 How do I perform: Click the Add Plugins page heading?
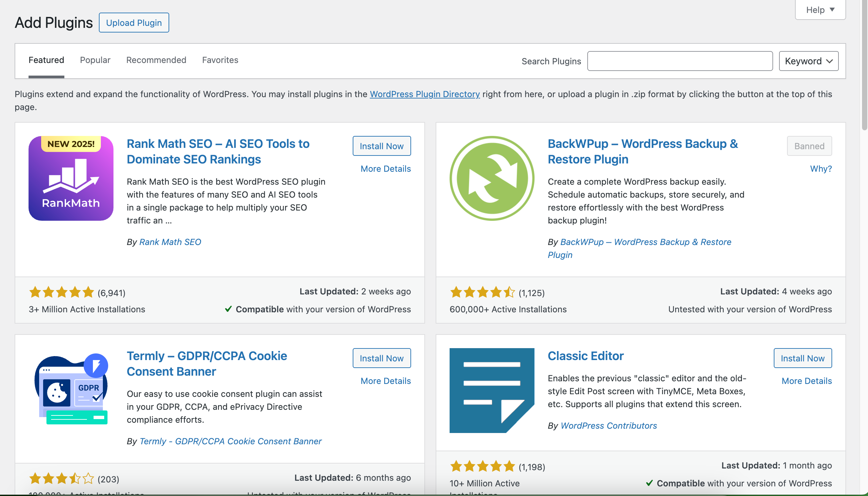[53, 23]
